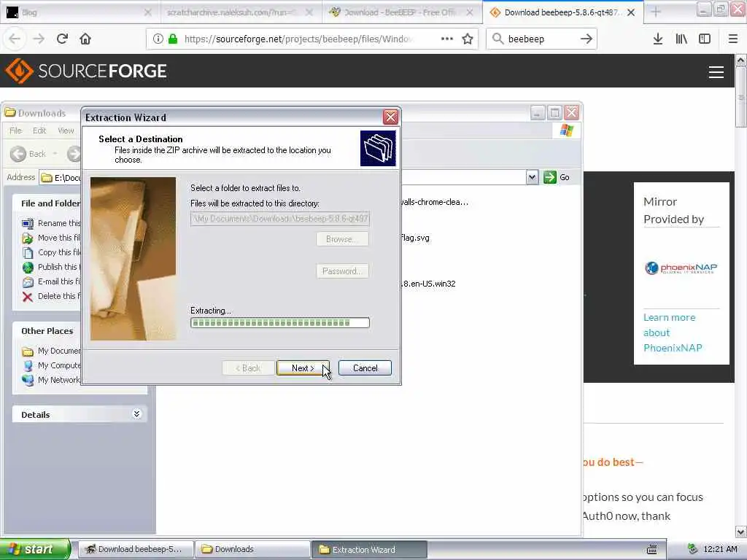Screen dimensions: 747x560
Task: Open a new Firefox tab
Action: click(x=656, y=12)
